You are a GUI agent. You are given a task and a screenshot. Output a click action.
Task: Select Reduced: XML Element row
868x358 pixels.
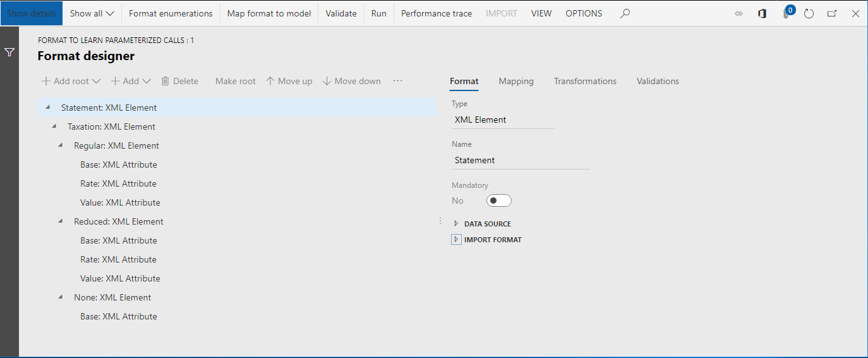click(238, 221)
